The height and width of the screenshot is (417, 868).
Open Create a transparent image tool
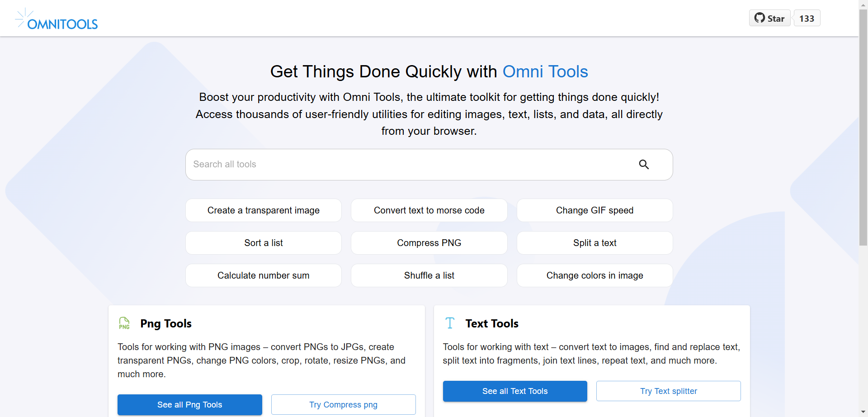[264, 210]
